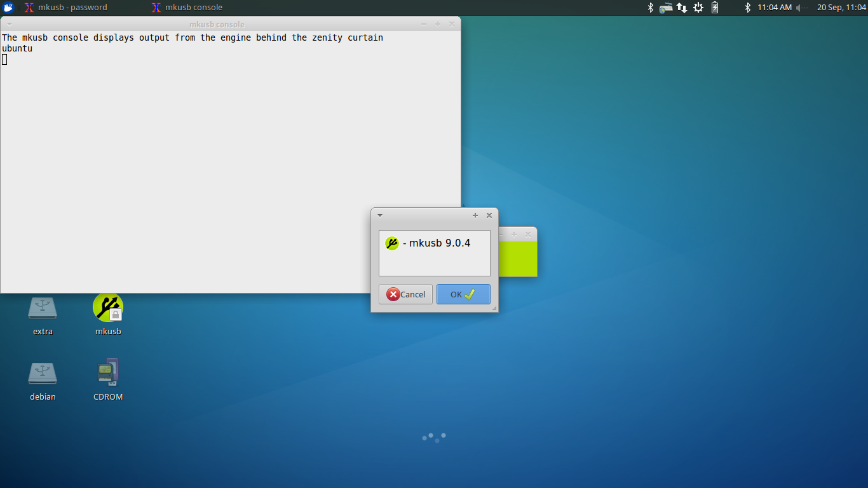868x488 pixels.
Task: Close the mkusb password dialog
Action: click(x=489, y=215)
